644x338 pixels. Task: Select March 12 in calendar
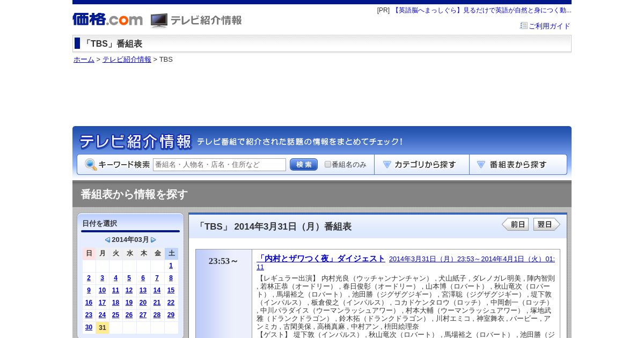click(x=129, y=290)
